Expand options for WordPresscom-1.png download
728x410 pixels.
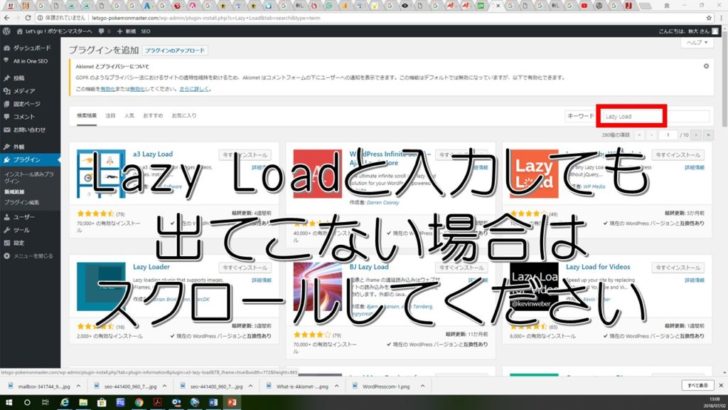coord(422,386)
